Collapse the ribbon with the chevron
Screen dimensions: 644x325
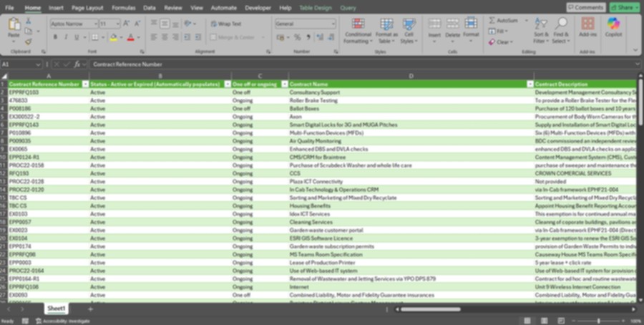point(635,50)
